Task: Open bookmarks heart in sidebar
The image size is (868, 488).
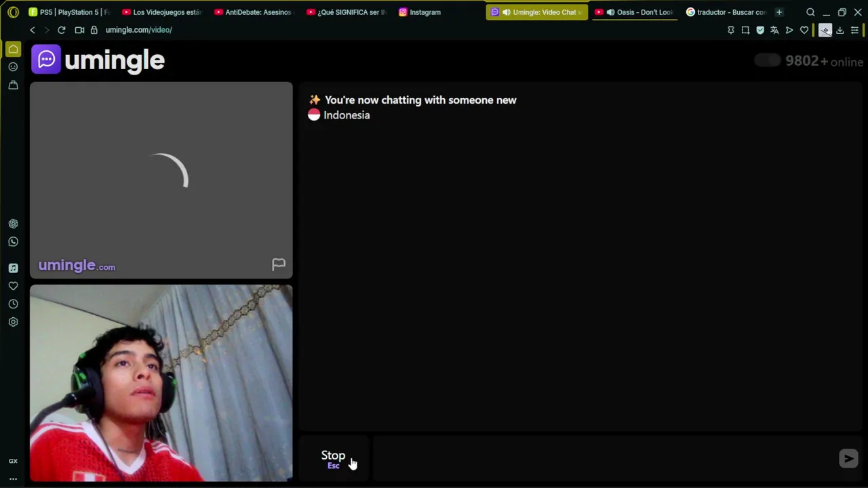Action: [13, 286]
